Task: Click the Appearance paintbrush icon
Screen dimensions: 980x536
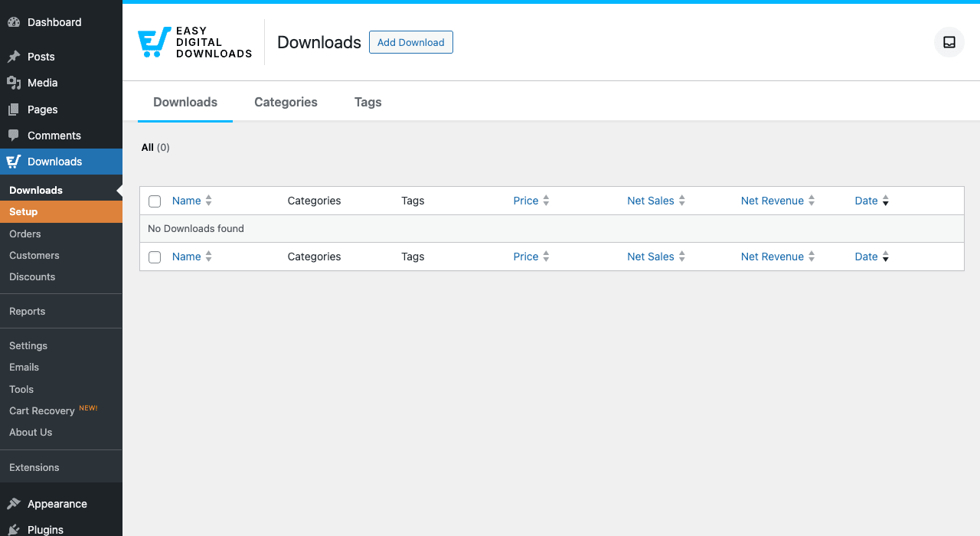Action: point(14,504)
